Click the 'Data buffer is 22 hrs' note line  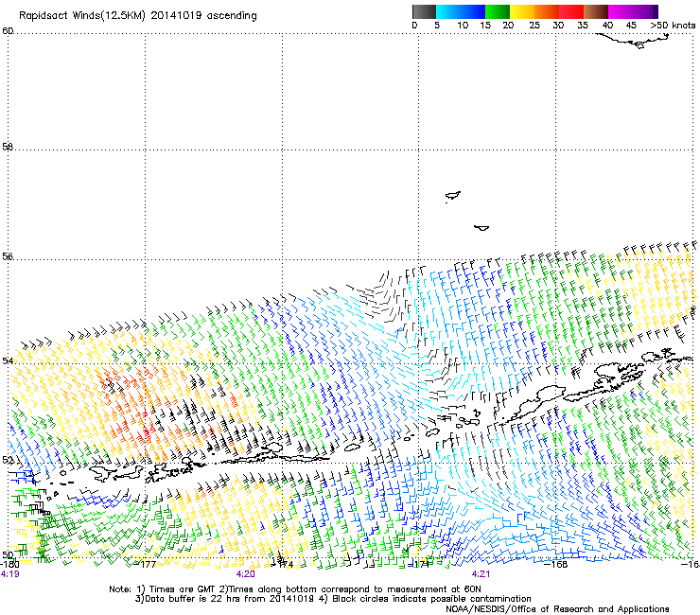333,599
